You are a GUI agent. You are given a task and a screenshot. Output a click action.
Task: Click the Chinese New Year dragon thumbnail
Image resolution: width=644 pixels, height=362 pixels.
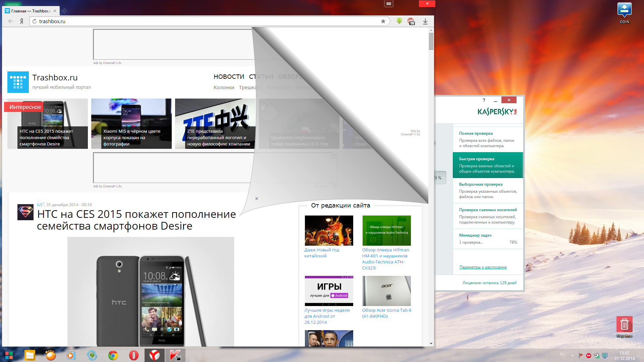(x=329, y=231)
